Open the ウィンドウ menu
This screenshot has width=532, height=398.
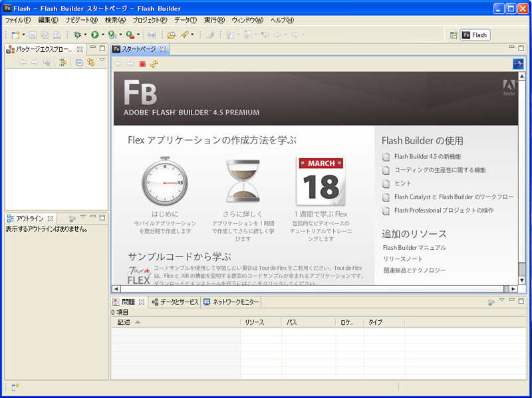[x=247, y=20]
